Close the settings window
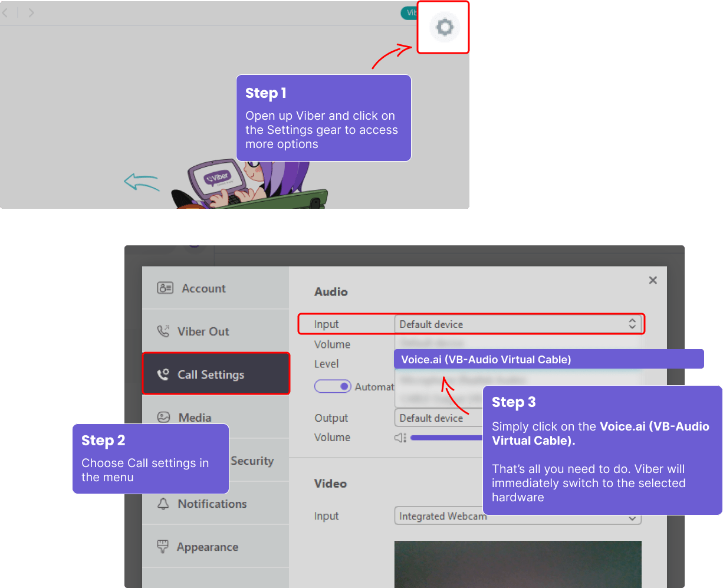This screenshot has height=588, width=723. tap(653, 280)
